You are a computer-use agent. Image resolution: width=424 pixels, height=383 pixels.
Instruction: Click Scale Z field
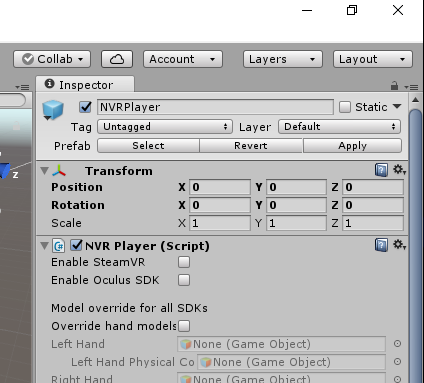[x=373, y=223]
